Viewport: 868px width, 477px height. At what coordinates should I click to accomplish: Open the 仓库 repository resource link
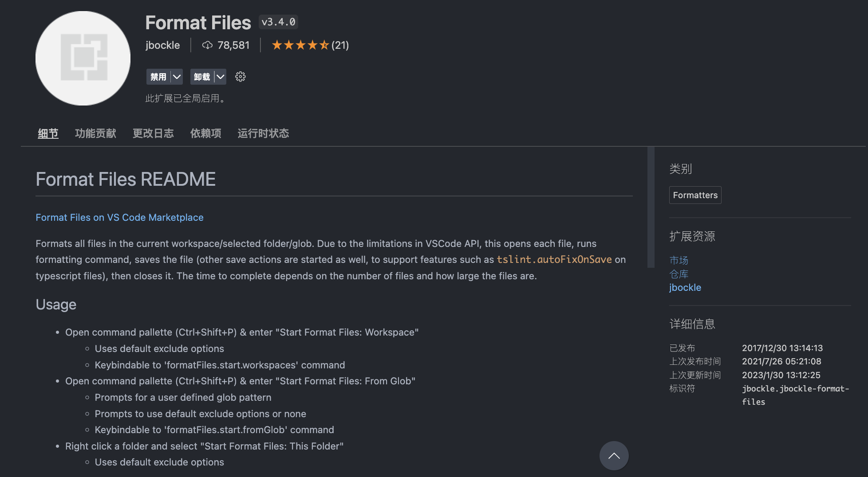point(679,274)
